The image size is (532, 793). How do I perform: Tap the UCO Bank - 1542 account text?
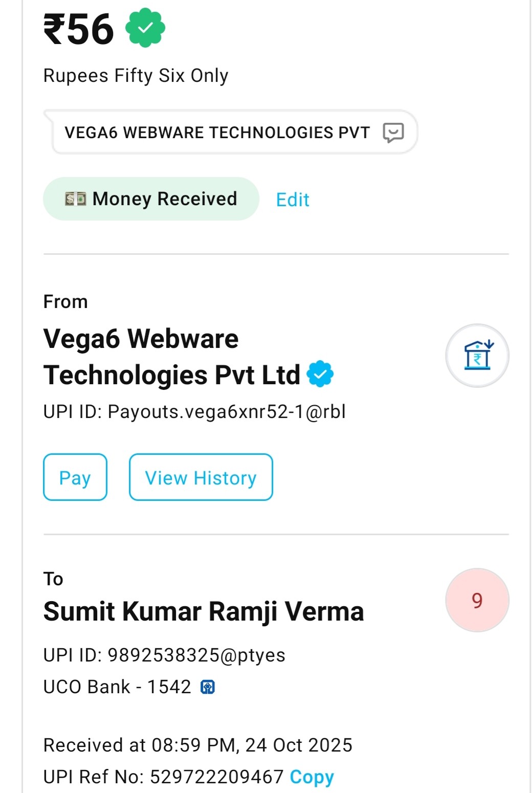tap(117, 687)
